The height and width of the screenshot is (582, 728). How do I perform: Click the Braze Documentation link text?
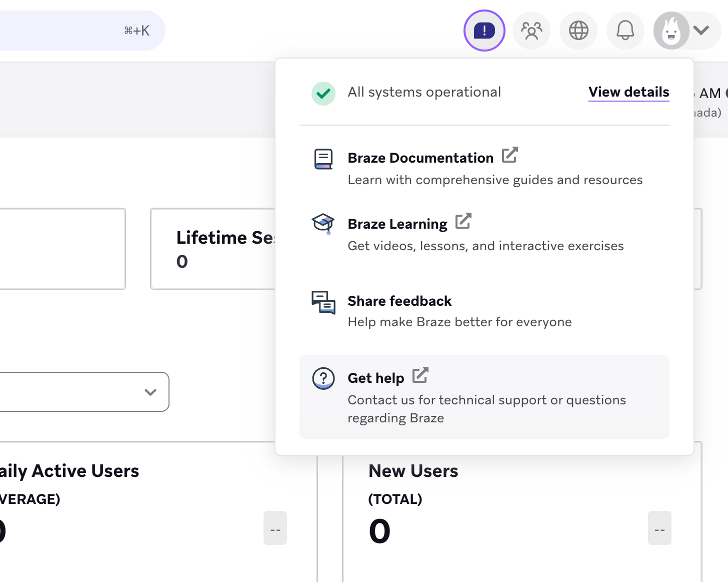420,157
